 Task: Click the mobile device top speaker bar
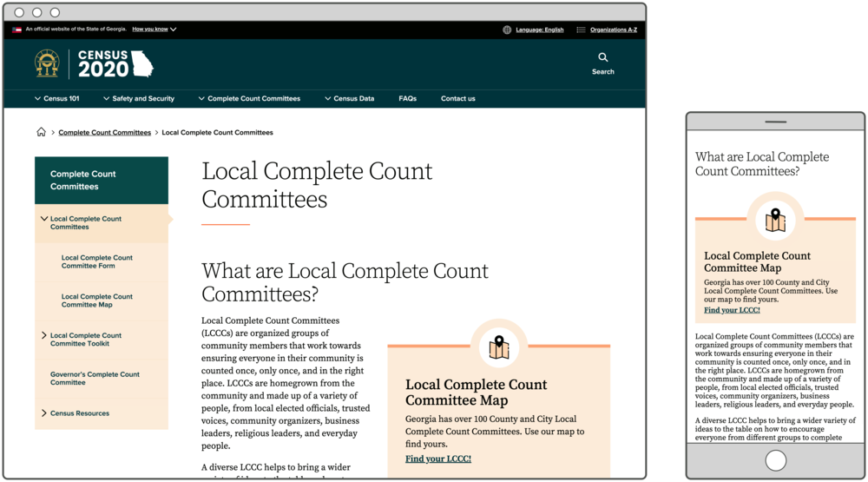tap(775, 122)
